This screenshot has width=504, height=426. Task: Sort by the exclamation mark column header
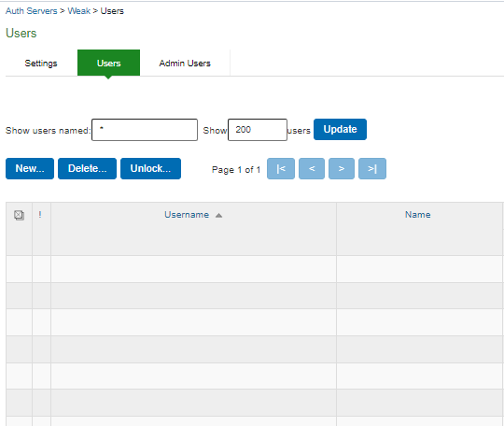40,215
